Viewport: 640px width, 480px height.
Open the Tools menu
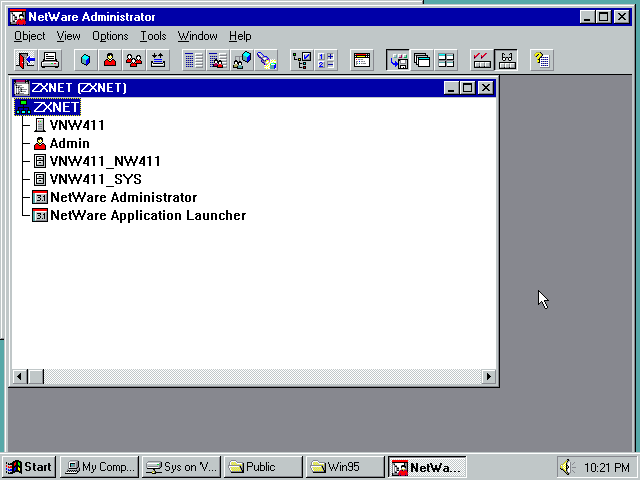tap(153, 36)
